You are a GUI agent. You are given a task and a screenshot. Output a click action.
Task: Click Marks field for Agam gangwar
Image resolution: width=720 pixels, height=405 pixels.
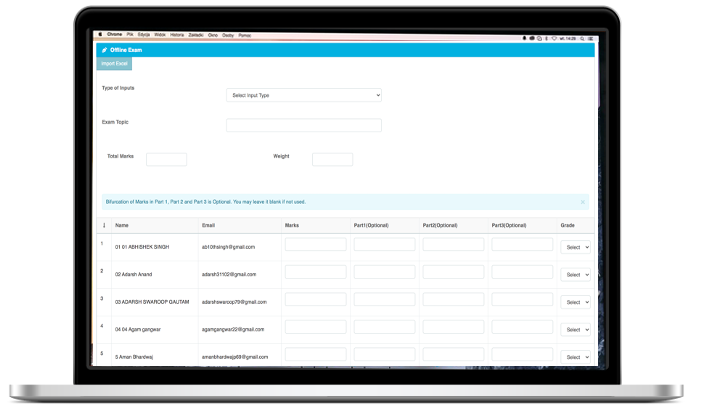pos(315,327)
